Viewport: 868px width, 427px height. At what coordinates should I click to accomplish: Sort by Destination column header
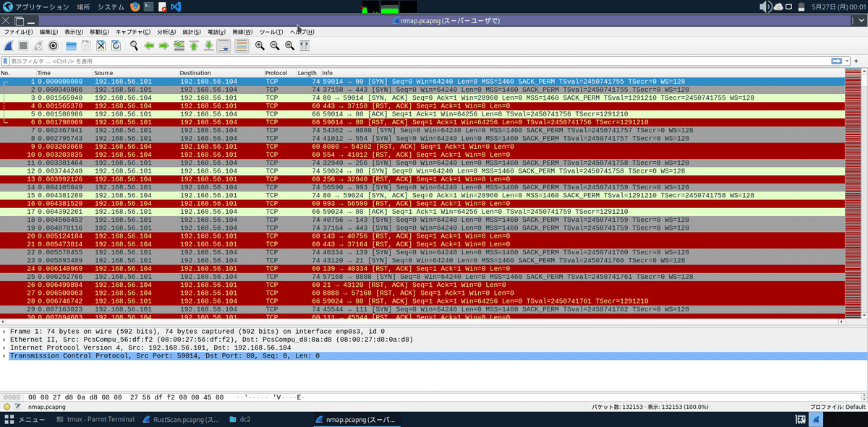coord(221,73)
